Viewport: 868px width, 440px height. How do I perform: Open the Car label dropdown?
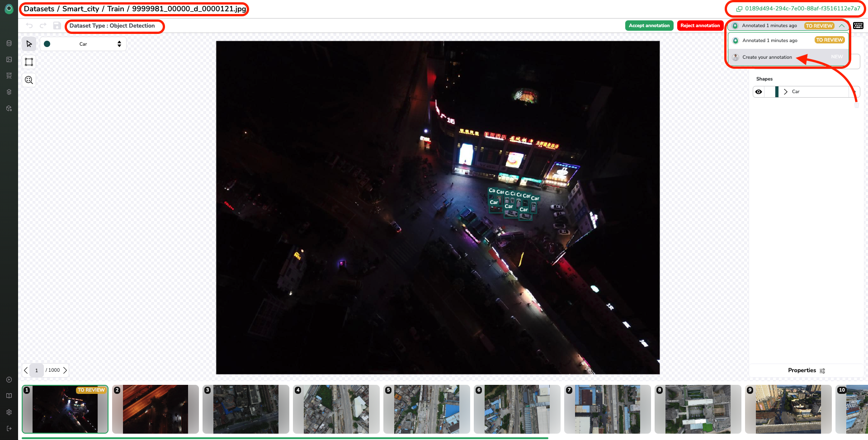point(83,44)
